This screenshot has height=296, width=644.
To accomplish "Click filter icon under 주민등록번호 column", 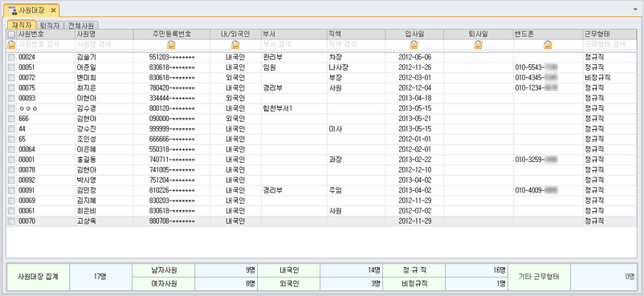I will (171, 44).
